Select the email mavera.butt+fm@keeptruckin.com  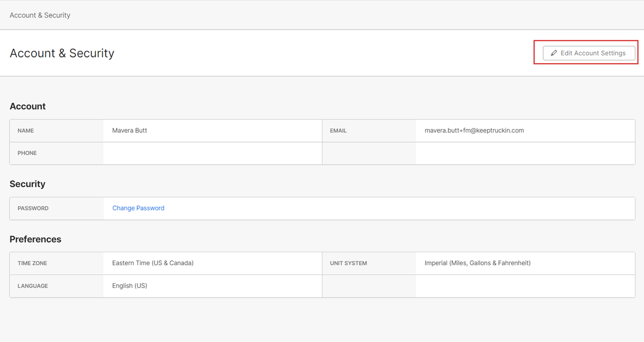click(474, 130)
